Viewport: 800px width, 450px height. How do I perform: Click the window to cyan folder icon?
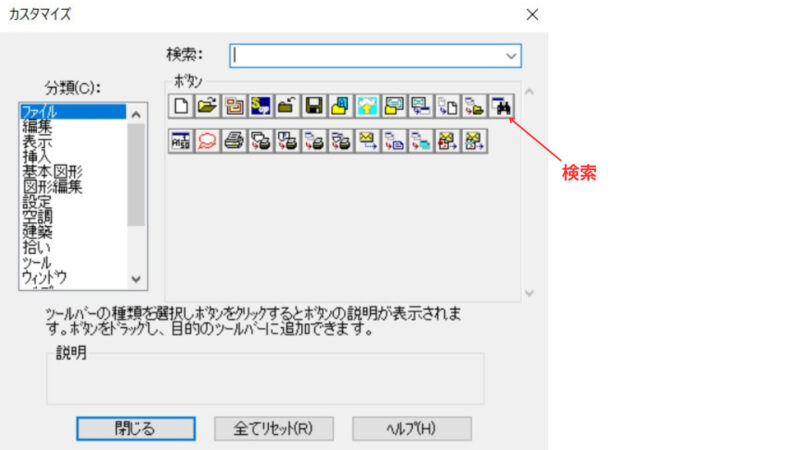[421, 141]
